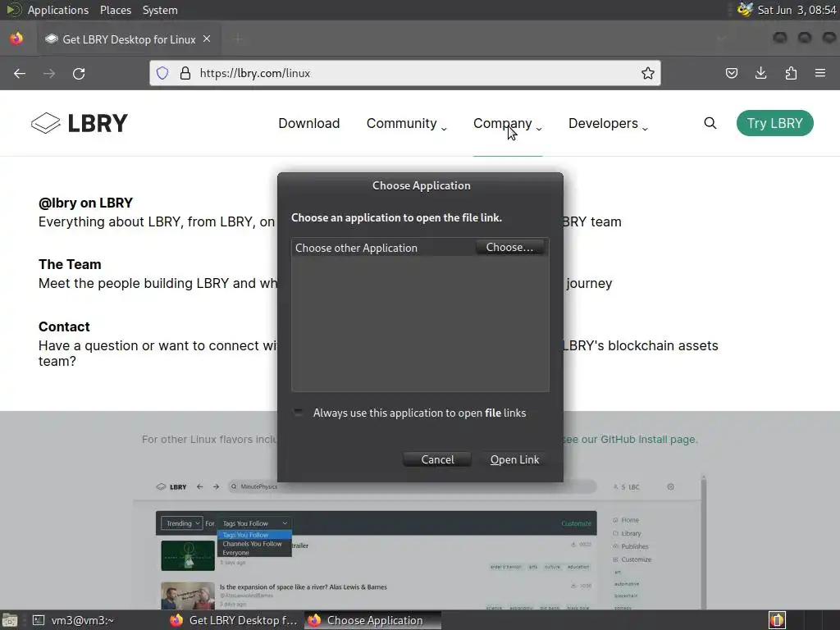Open the extensions puzzle icon

tap(791, 73)
